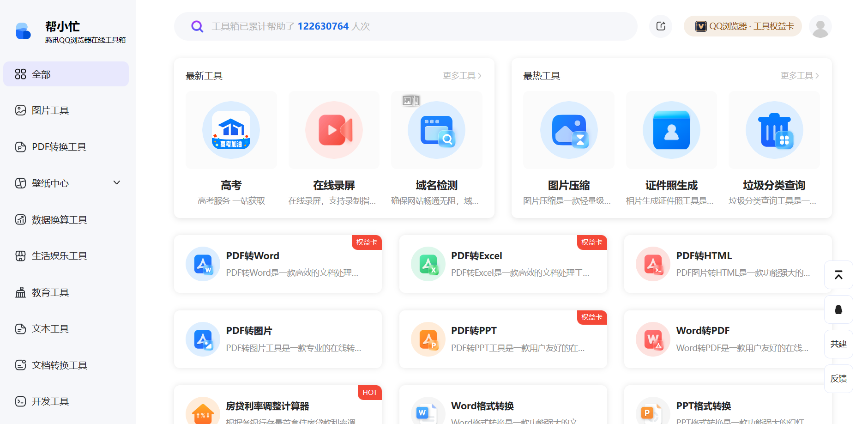Open the 图片压缩 image compress icon
This screenshot has width=868, height=424.
pos(569,130)
